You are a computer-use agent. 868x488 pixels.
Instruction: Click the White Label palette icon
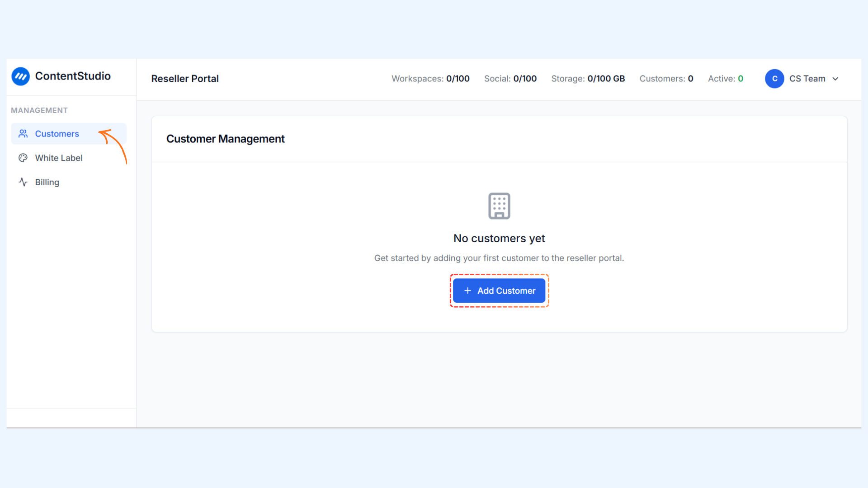click(x=23, y=158)
